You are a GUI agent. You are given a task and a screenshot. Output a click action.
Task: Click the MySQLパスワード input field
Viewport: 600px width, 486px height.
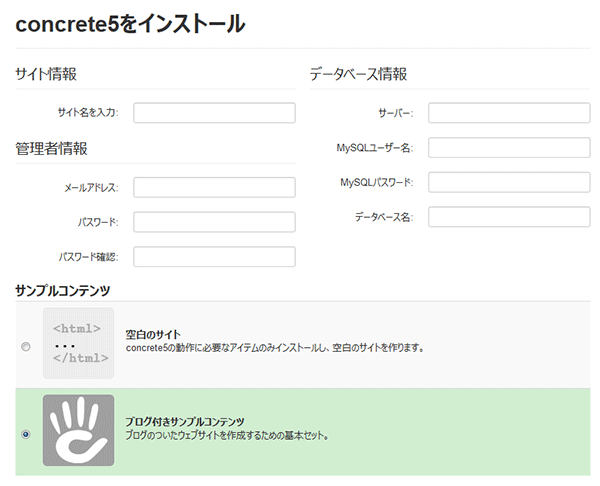click(509, 182)
